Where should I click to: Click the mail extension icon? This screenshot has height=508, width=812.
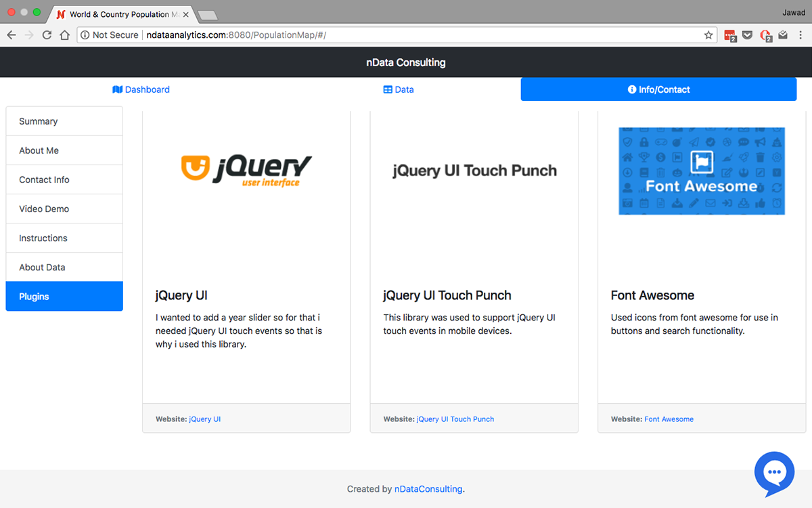[x=783, y=35]
